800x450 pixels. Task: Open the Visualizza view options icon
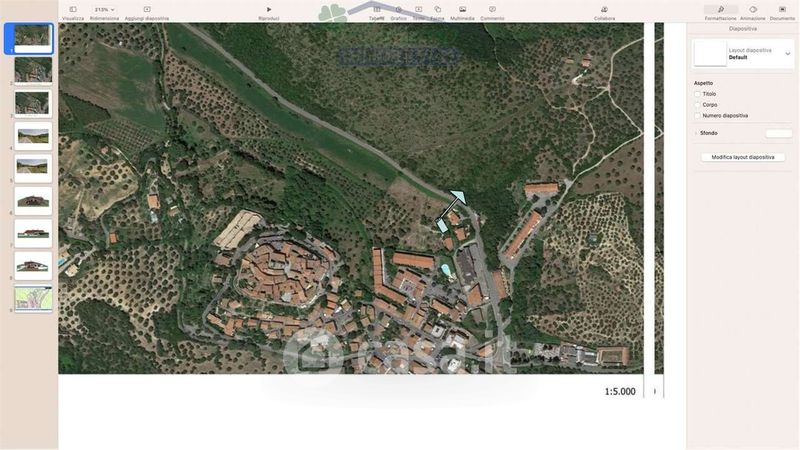click(73, 9)
